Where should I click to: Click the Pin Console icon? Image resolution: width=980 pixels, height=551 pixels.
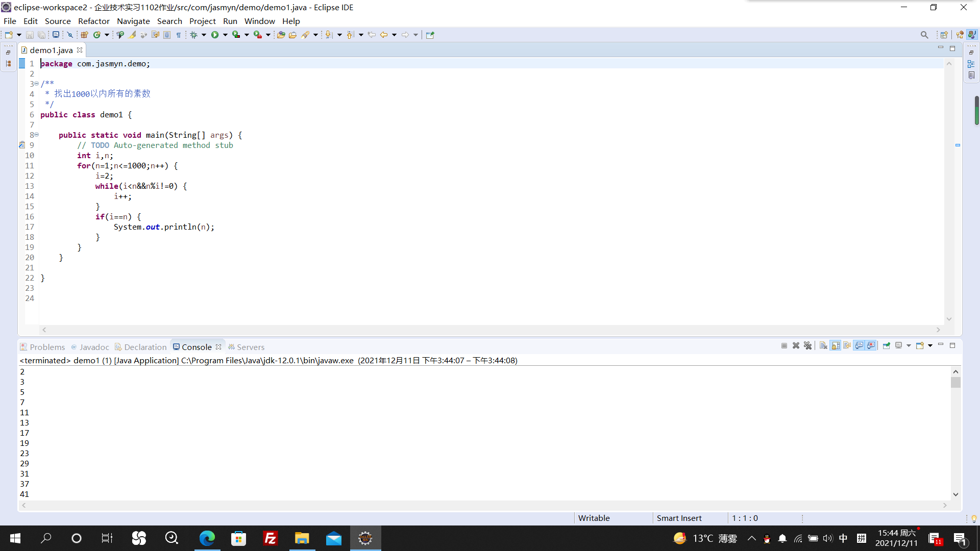[887, 345]
